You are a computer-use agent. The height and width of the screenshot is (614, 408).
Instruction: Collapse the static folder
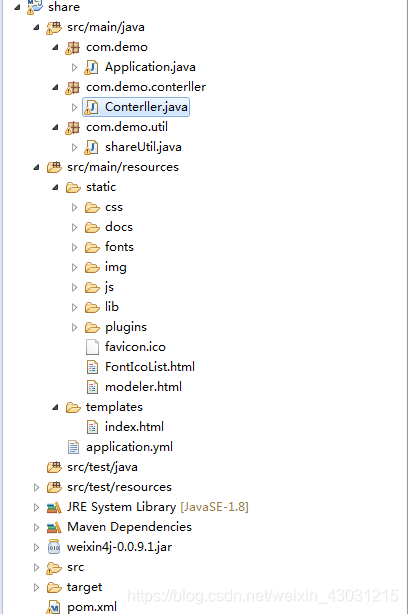pyautogui.click(x=55, y=188)
